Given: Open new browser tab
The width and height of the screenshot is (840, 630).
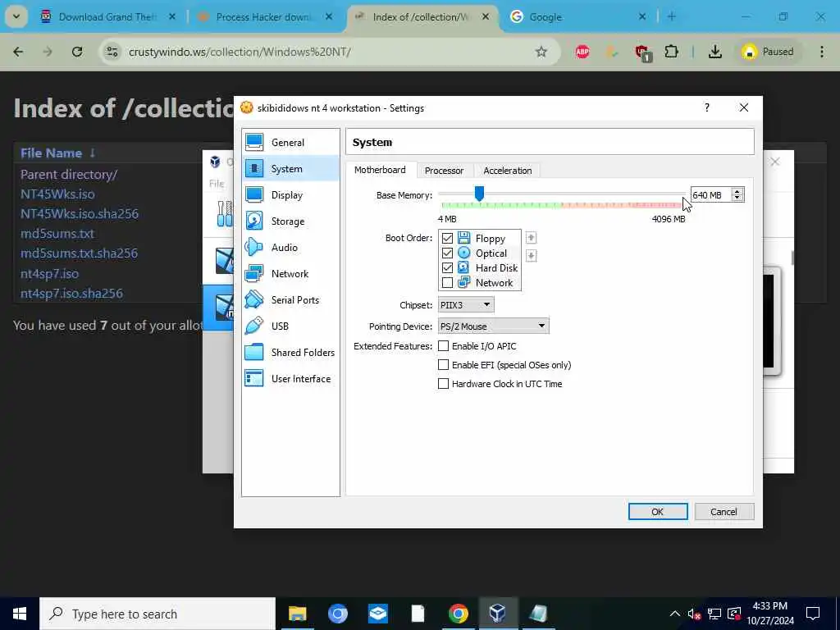Looking at the screenshot, I should tap(672, 16).
